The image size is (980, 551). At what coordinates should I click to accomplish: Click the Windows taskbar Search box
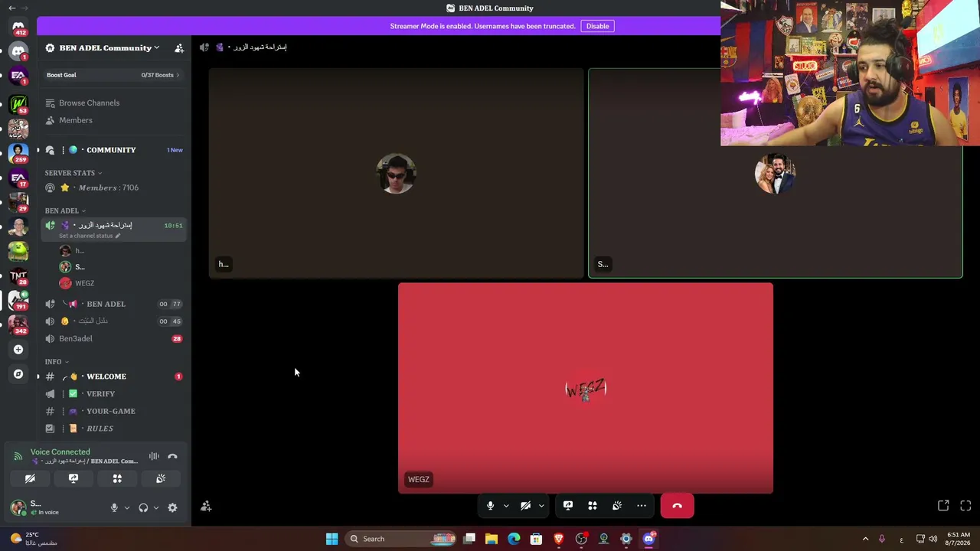(400, 539)
